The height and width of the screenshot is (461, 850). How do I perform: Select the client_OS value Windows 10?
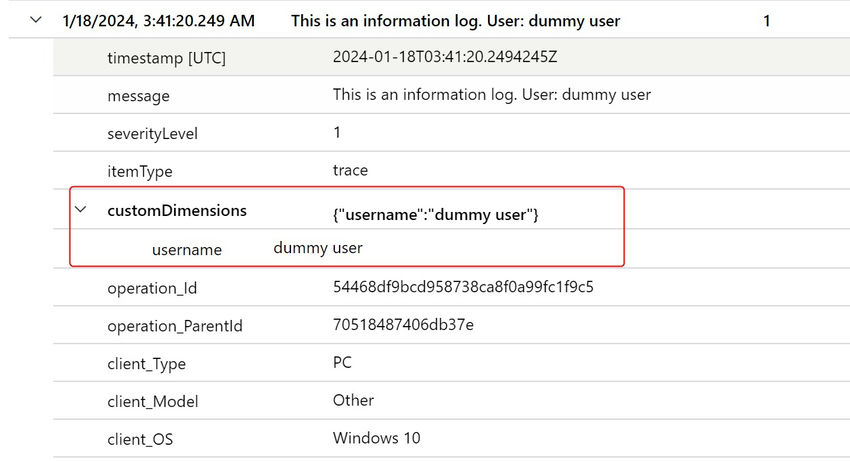pyautogui.click(x=377, y=438)
